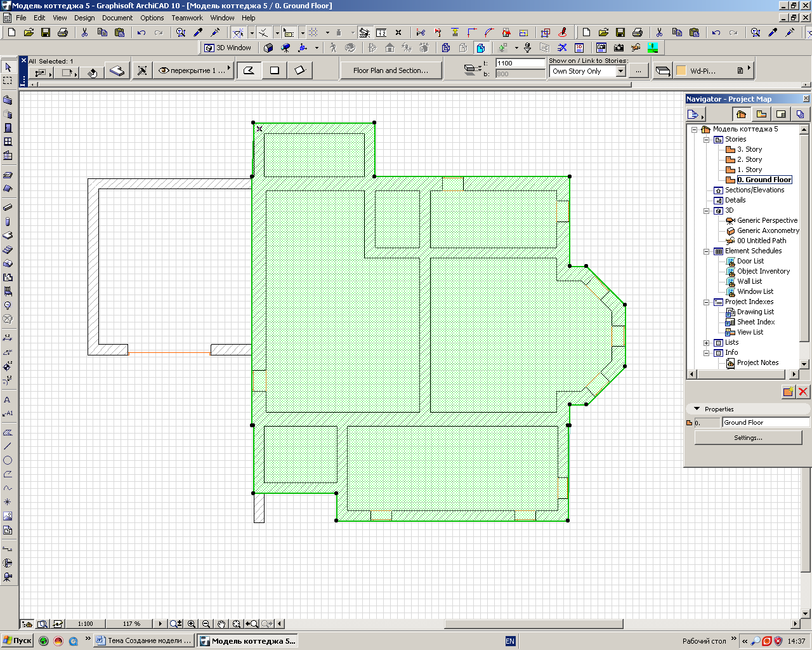Pick the Text tool

click(x=8, y=400)
